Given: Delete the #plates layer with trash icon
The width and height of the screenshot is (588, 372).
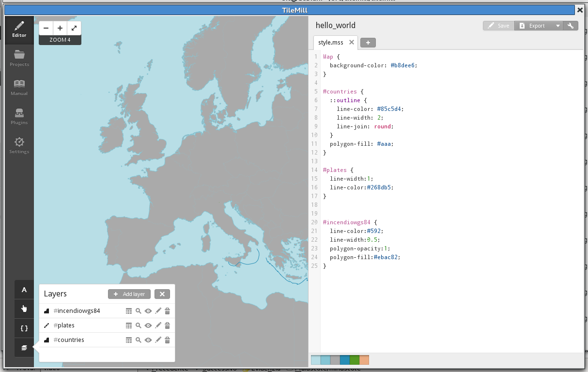Looking at the screenshot, I should tap(167, 325).
